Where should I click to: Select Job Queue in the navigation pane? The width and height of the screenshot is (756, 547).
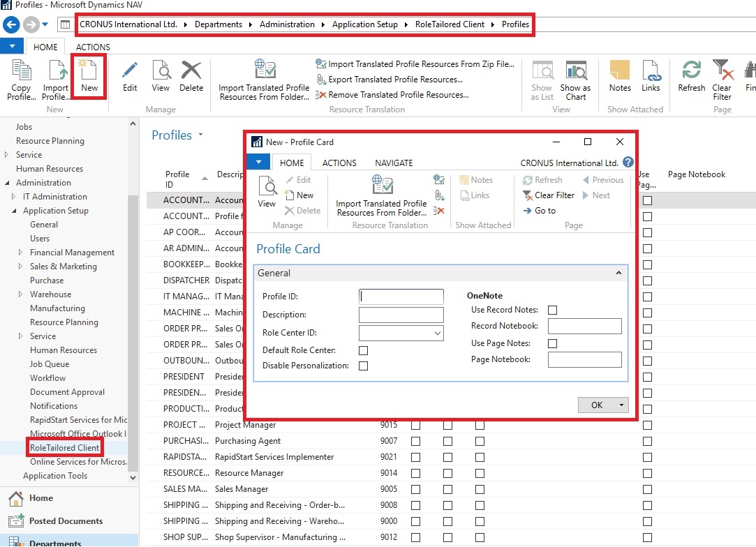click(50, 364)
